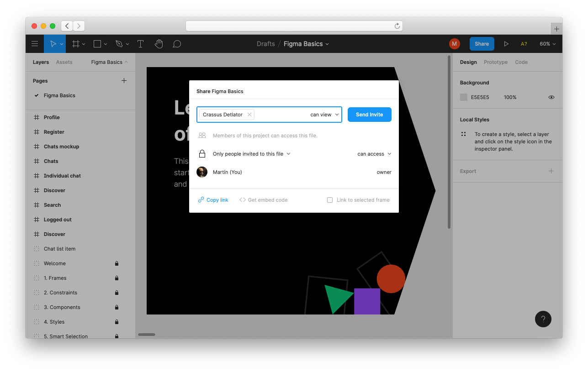Switch to the Assets tab
588x372 pixels.
(64, 62)
